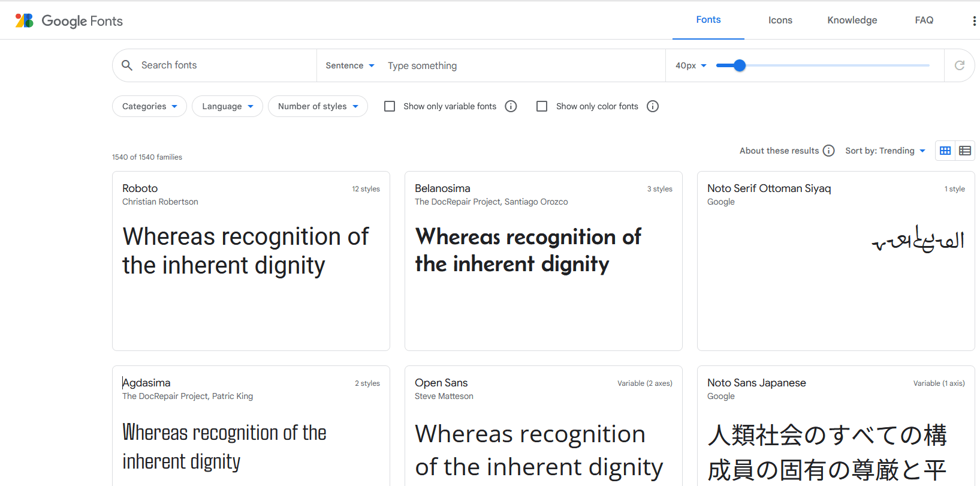Viewport: 980px width, 486px height.
Task: Switch to grid view
Action: [945, 151]
